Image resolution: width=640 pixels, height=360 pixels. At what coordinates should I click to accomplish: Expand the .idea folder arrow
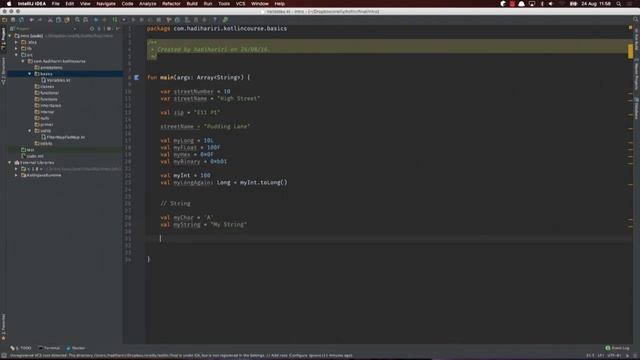click(x=16, y=42)
